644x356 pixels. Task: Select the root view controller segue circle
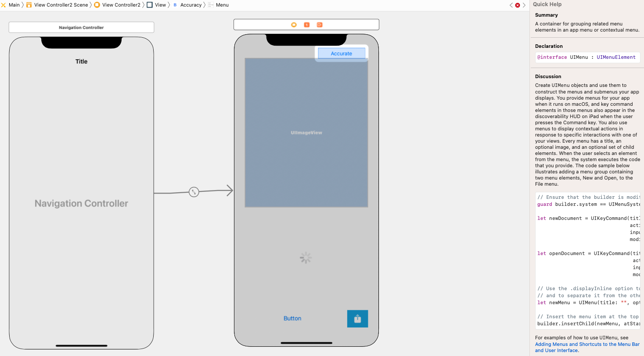(x=194, y=192)
